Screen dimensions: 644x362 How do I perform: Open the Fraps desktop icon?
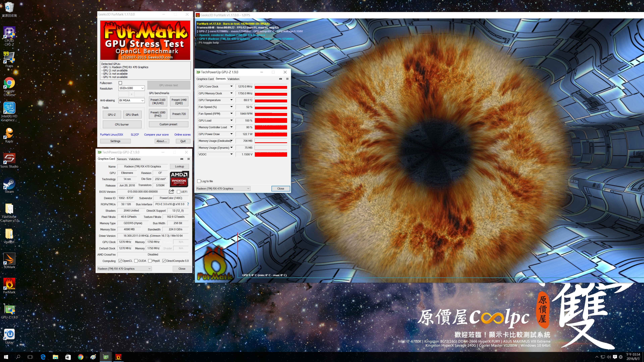point(9,59)
